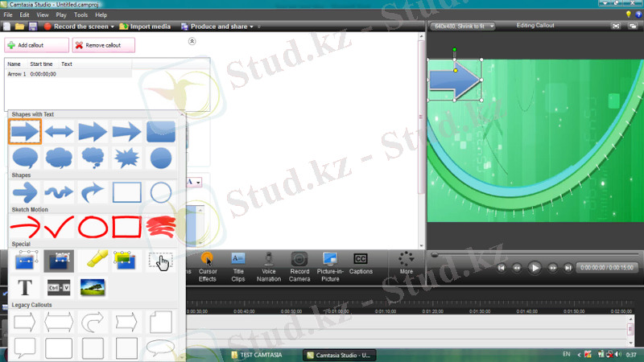Open the preview size Shrink to fit dropdown
This screenshot has width=644, height=362.
tap(462, 27)
